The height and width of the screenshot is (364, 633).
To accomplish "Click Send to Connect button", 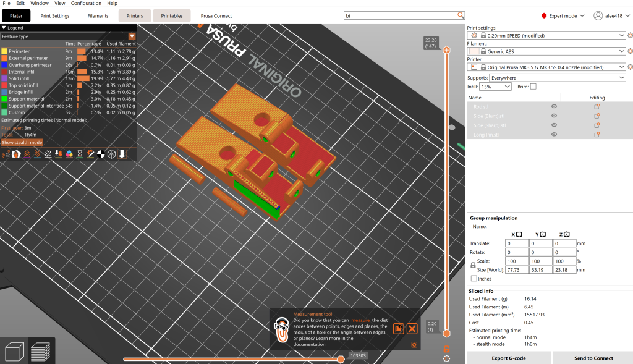I will (x=593, y=358).
